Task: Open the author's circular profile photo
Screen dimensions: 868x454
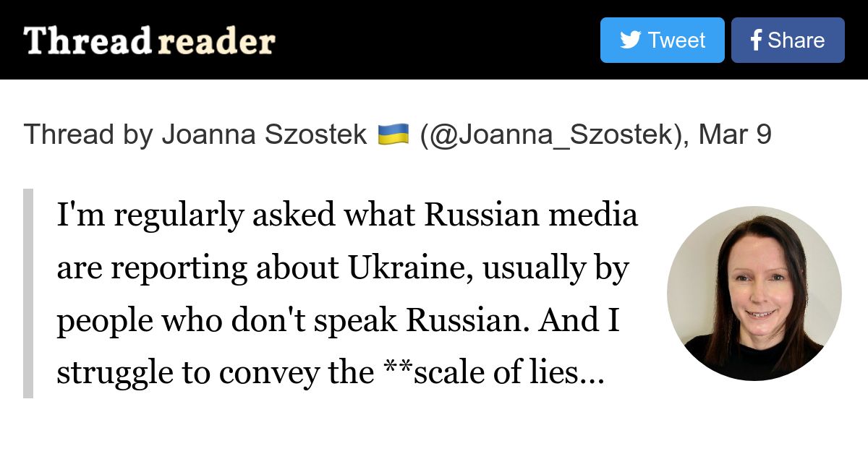Action: click(754, 294)
